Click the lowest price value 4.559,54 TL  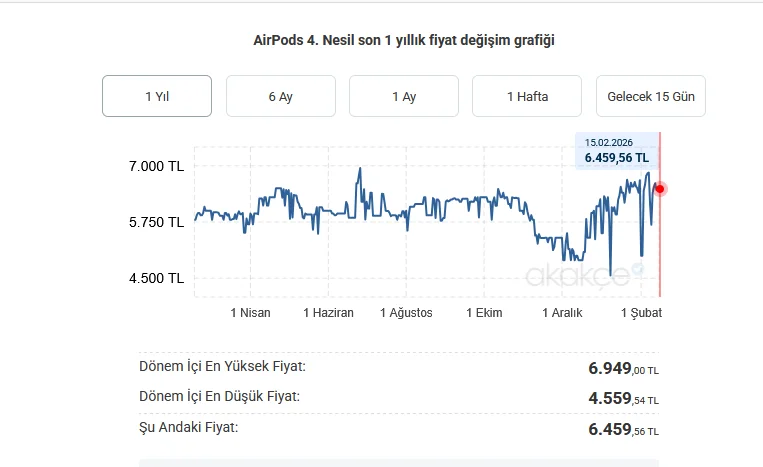623,399
